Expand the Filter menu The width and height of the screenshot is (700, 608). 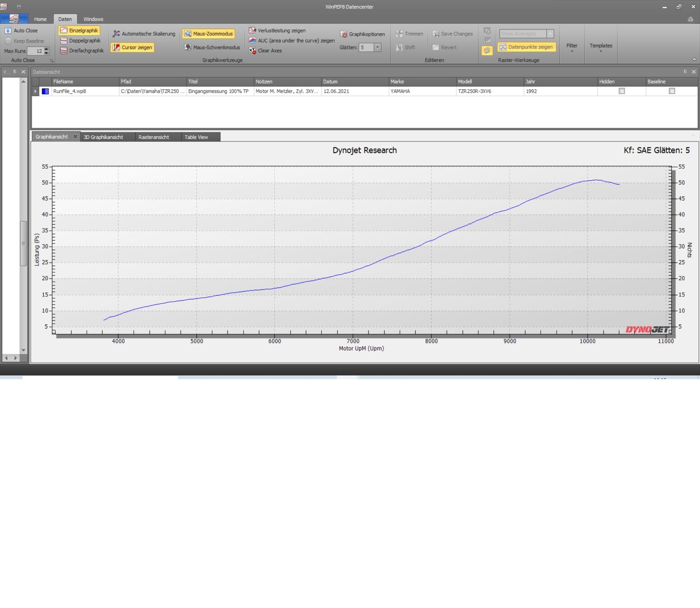point(572,47)
